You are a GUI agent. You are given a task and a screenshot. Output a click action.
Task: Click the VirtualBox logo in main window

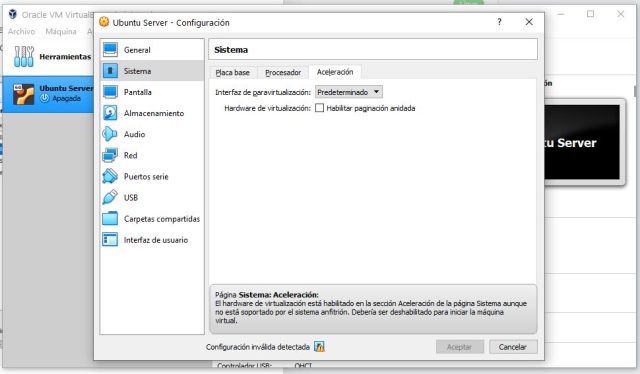pyautogui.click(x=13, y=15)
